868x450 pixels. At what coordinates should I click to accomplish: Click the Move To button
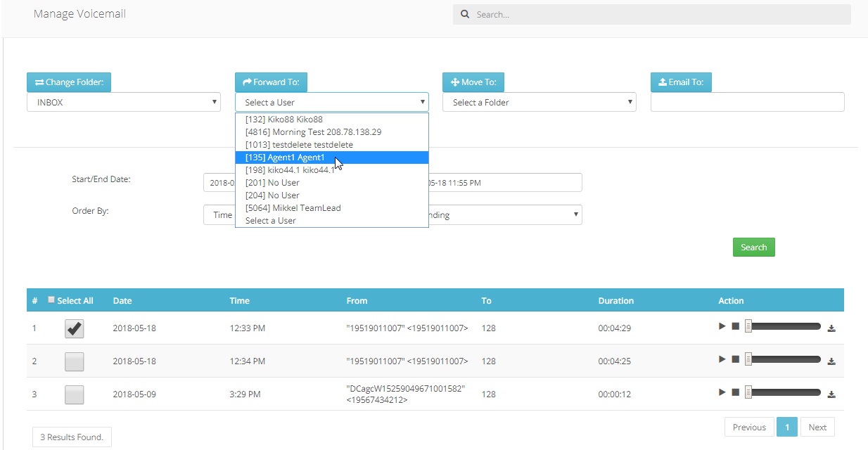point(473,82)
